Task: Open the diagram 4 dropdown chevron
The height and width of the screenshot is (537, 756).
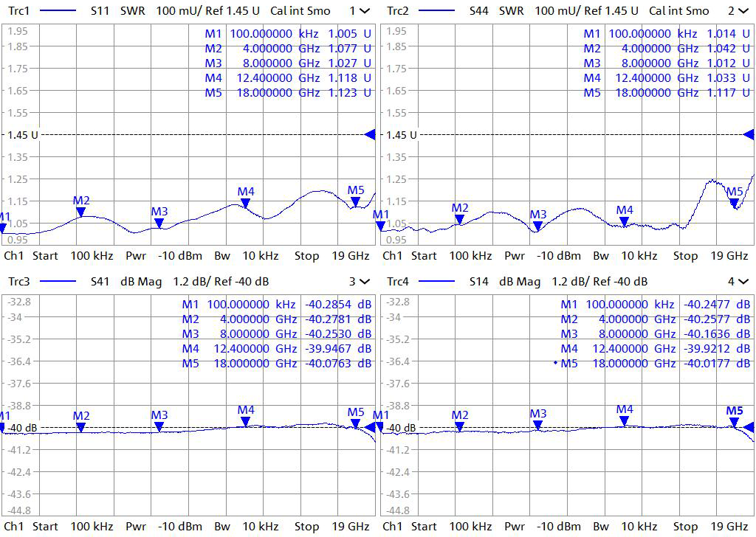Action: coord(742,281)
